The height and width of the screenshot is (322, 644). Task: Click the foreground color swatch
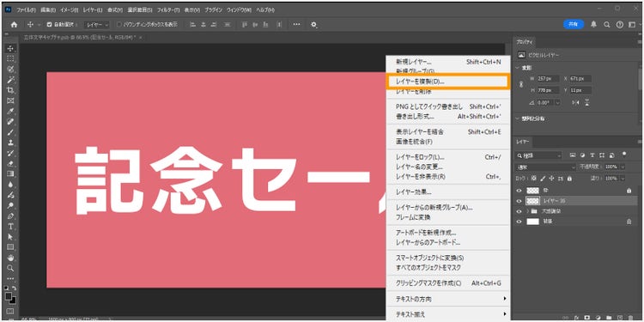pyautogui.click(x=9, y=296)
